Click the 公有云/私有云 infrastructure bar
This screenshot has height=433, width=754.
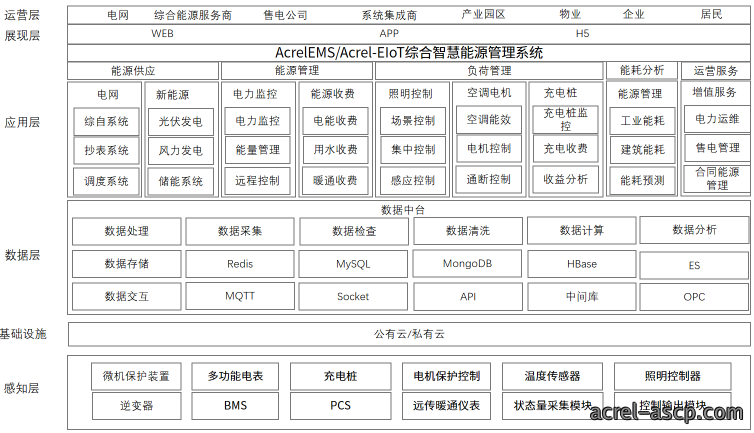pyautogui.click(x=409, y=334)
